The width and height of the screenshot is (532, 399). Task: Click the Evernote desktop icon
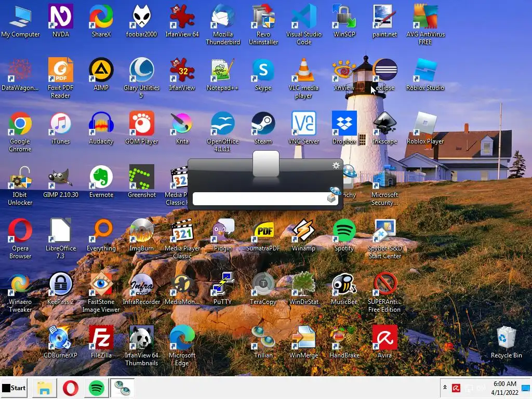click(x=101, y=181)
